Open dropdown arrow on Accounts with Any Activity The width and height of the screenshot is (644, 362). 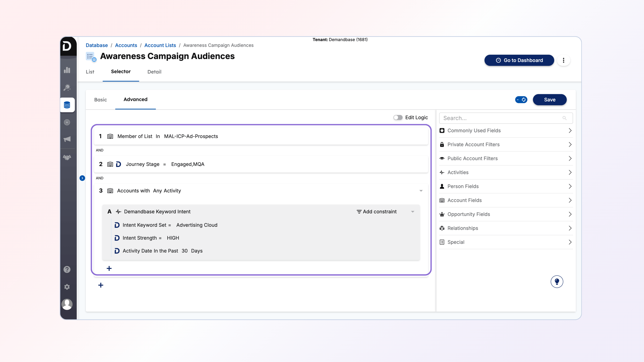[x=421, y=191]
